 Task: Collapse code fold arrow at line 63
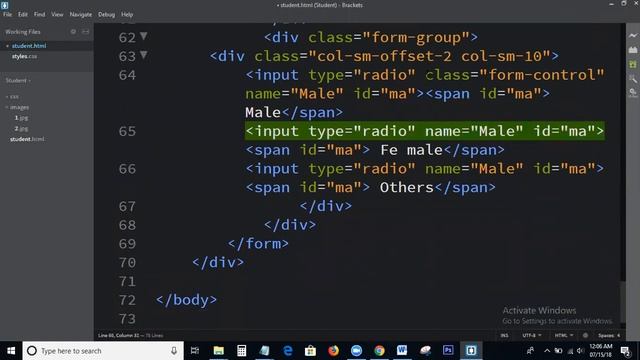(144, 54)
